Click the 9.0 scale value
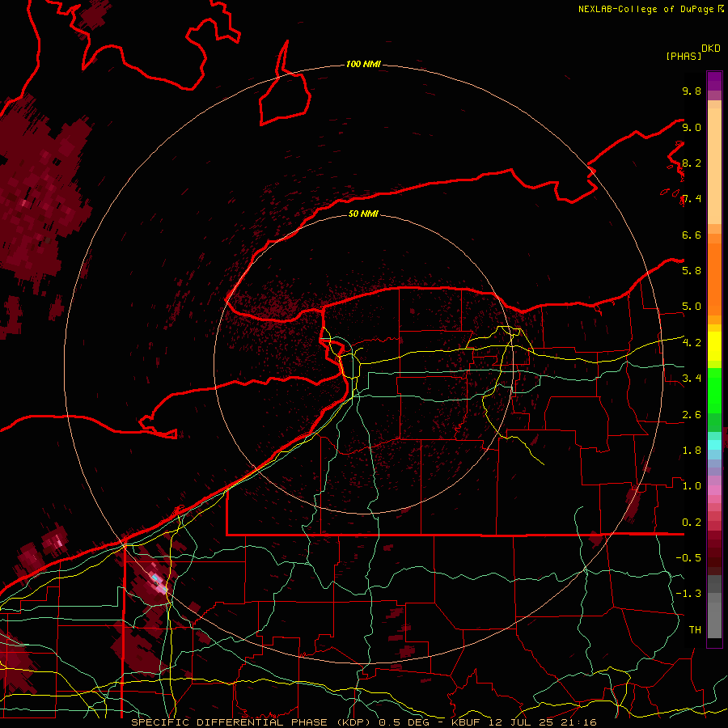The image size is (728, 728). pos(692,127)
